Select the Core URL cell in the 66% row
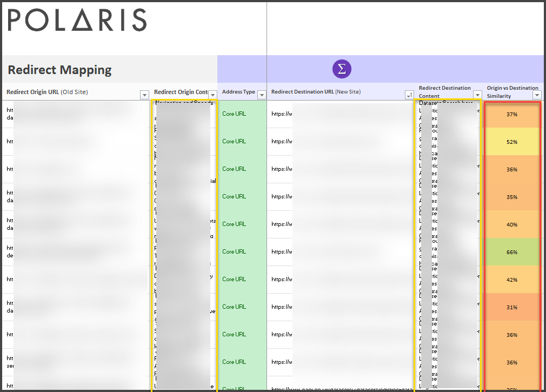 (234, 252)
